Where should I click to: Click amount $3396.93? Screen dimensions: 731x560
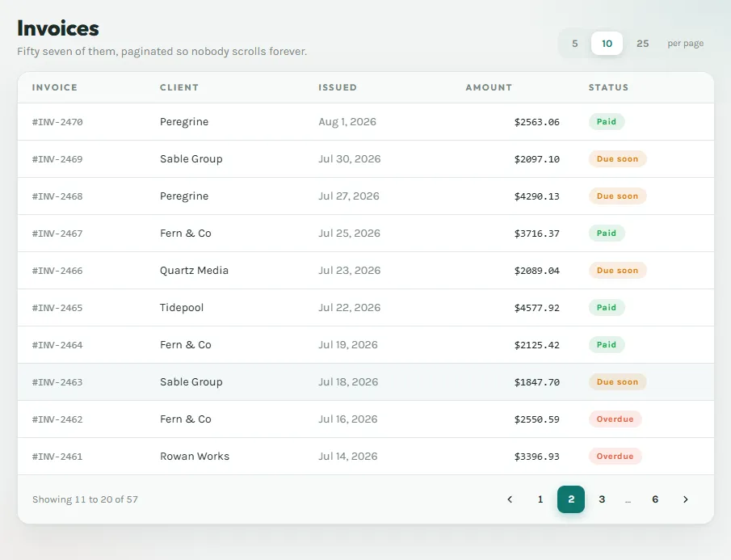(x=536, y=457)
